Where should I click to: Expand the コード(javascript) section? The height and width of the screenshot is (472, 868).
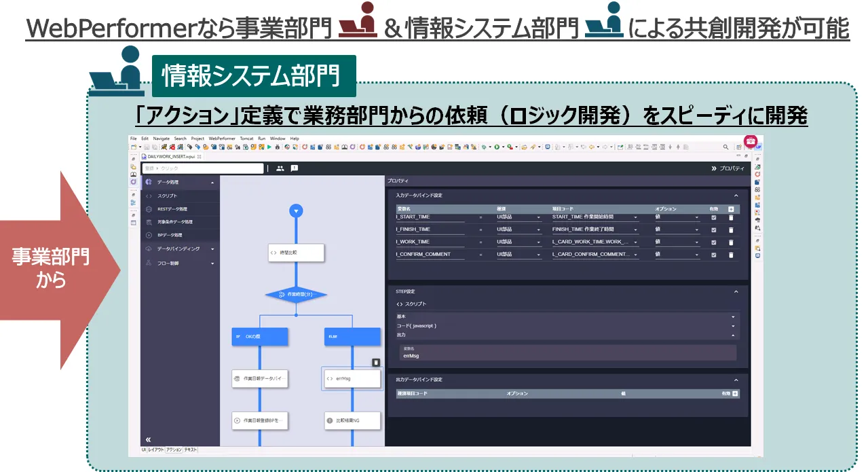coord(567,326)
